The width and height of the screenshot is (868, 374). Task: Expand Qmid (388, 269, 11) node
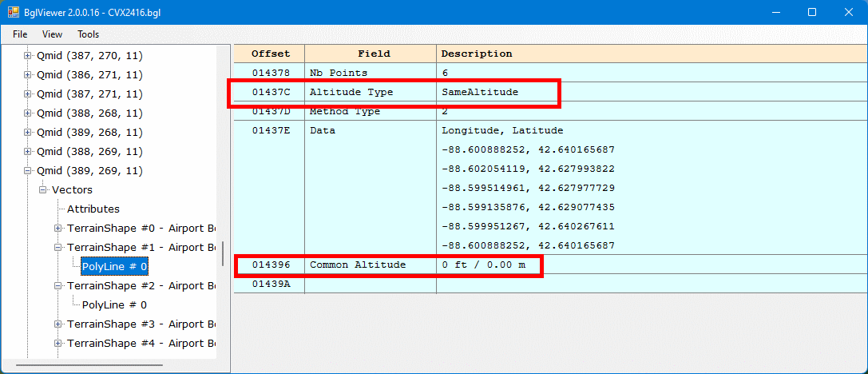click(27, 151)
